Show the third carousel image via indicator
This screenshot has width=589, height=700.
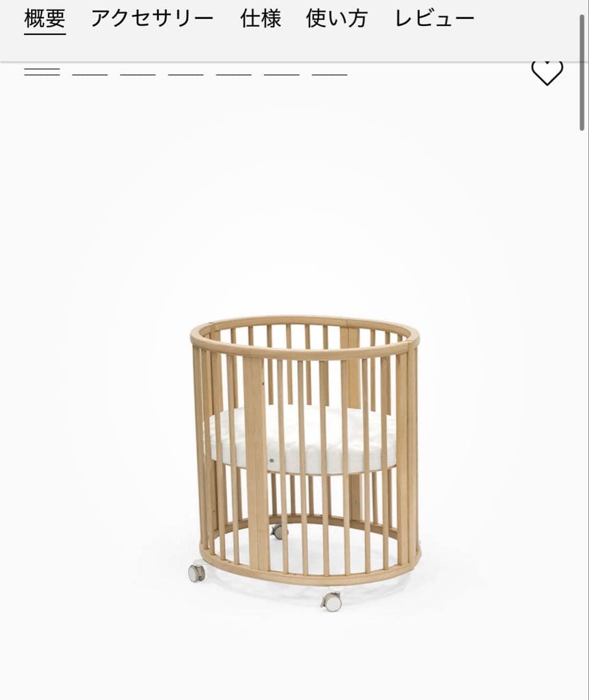pyautogui.click(x=138, y=74)
